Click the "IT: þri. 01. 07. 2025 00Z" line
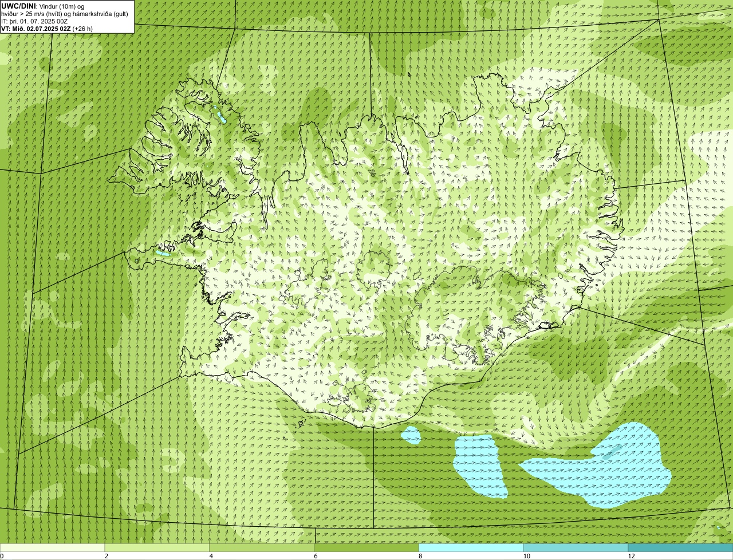Viewport: 733px width, 560px height. (x=34, y=21)
